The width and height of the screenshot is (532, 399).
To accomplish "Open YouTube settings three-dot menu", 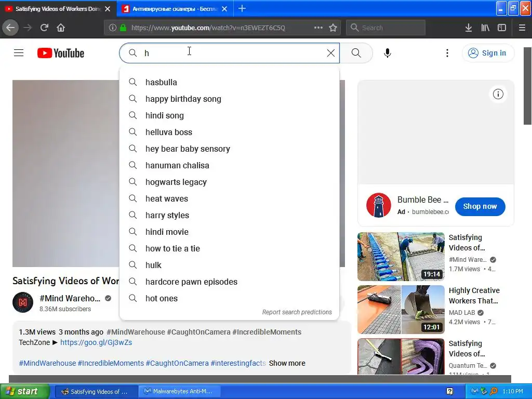I will [x=447, y=53].
